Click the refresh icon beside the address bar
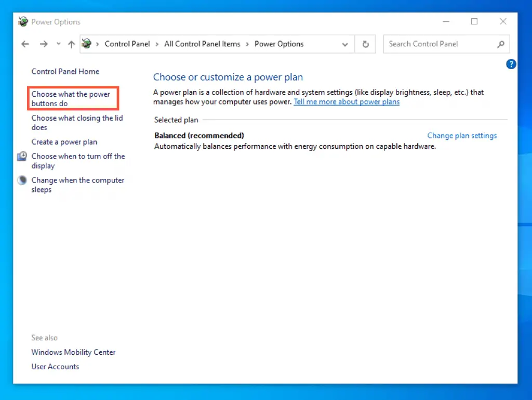This screenshot has height=400, width=532. coord(365,44)
